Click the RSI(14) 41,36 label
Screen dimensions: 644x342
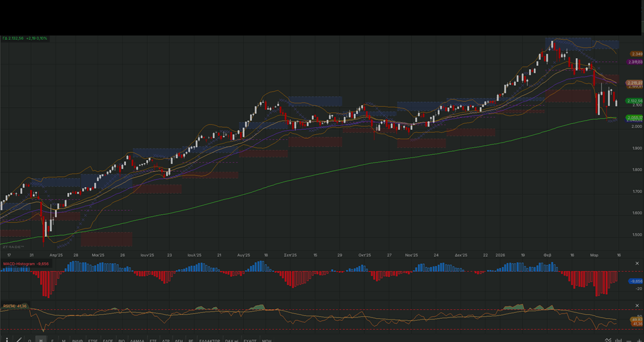coord(15,306)
